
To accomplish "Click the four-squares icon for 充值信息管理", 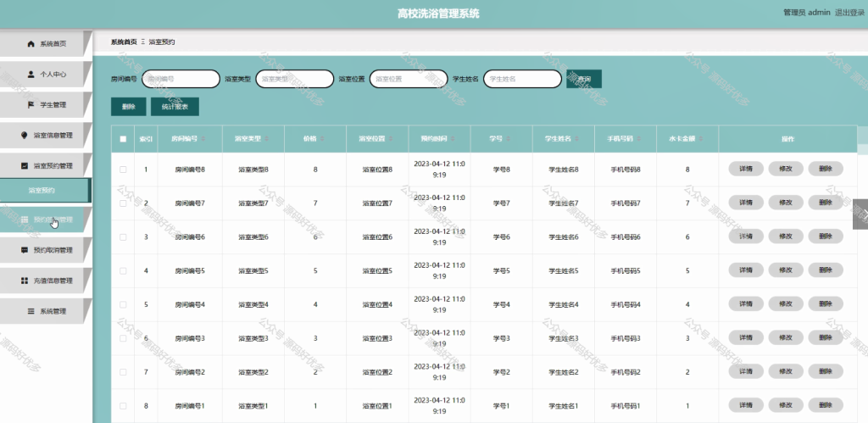I will (x=24, y=281).
